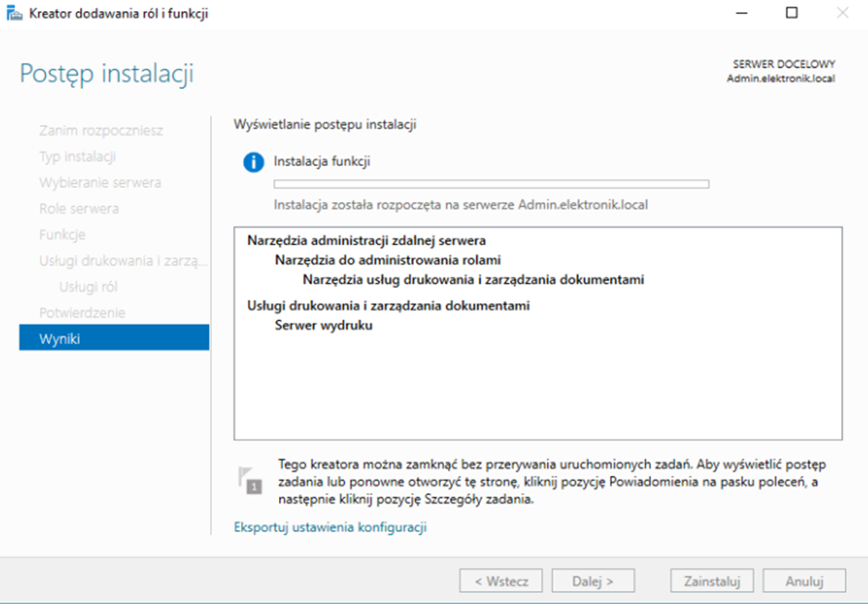Open Wybieranie serwera step
This screenshot has width=868, height=604.
tap(100, 182)
